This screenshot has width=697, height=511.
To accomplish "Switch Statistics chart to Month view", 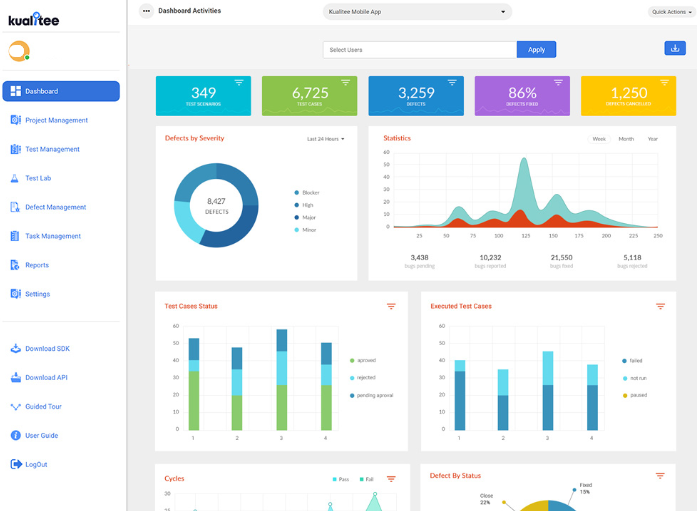I will (x=626, y=139).
